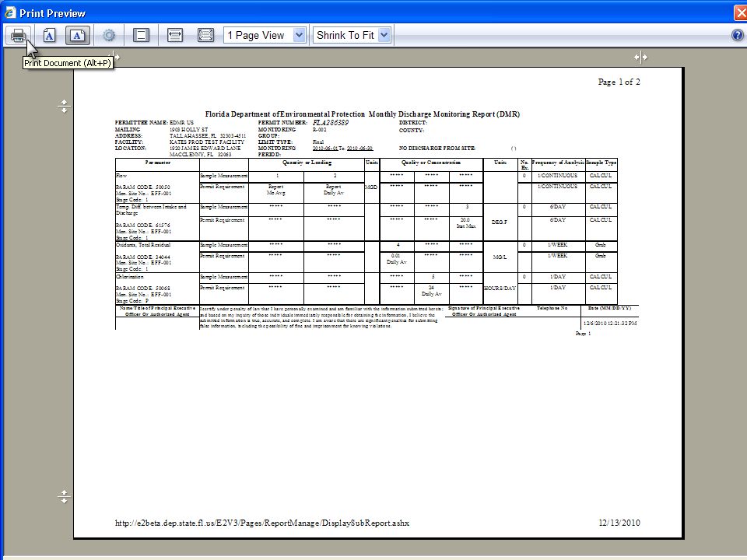Close the Print Preview window
747x560 pixels.
(738, 12)
